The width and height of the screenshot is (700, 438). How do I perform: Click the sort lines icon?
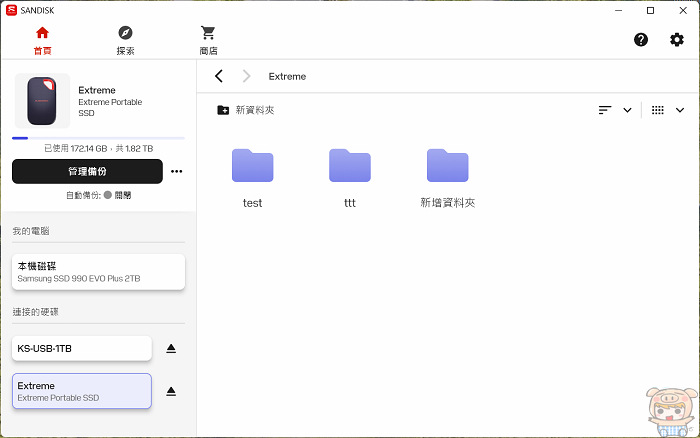tap(605, 110)
